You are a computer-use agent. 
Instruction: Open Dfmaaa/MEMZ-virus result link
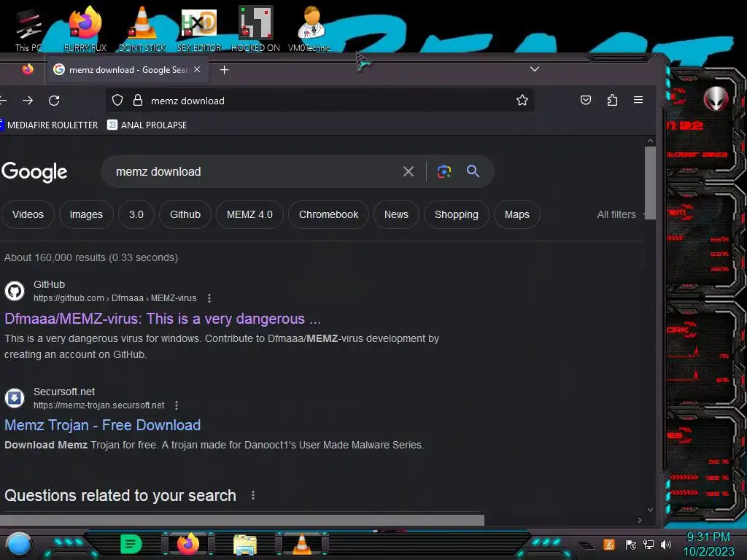pos(163,319)
